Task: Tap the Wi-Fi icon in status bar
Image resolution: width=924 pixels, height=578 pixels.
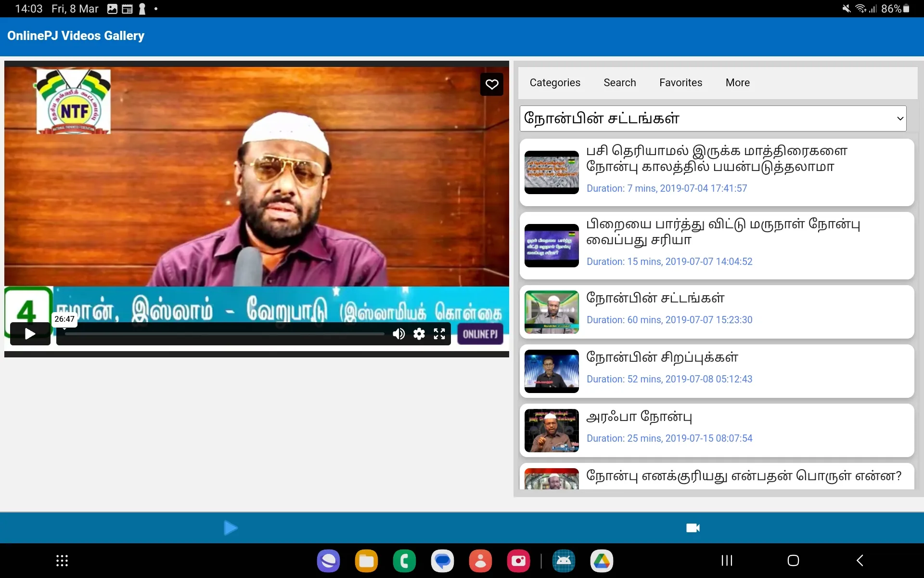Action: [860, 9]
